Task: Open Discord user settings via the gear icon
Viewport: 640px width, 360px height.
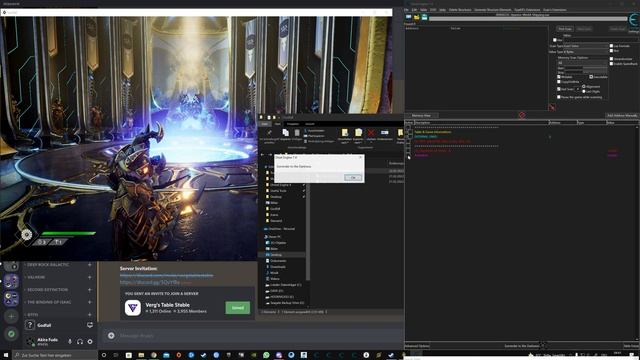Action: 90,341
